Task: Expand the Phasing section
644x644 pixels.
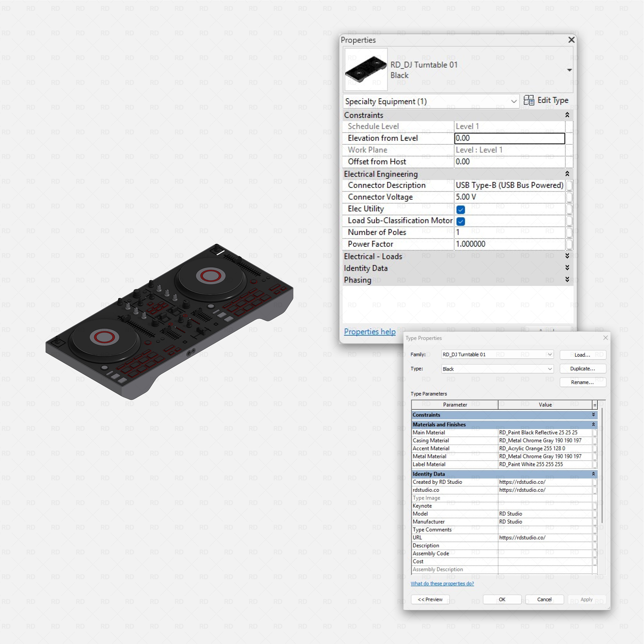Action: (x=567, y=279)
